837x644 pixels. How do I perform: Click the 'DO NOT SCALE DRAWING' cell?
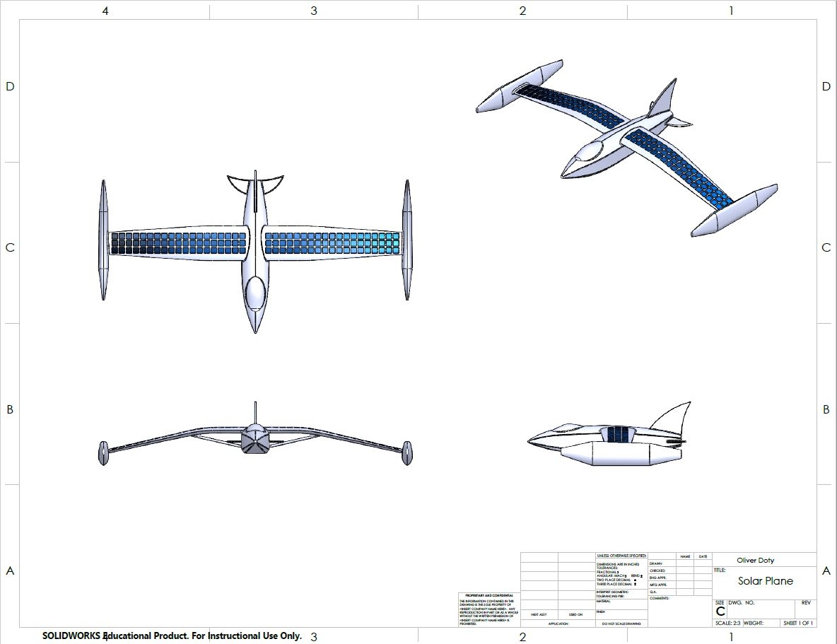pyautogui.click(x=621, y=623)
